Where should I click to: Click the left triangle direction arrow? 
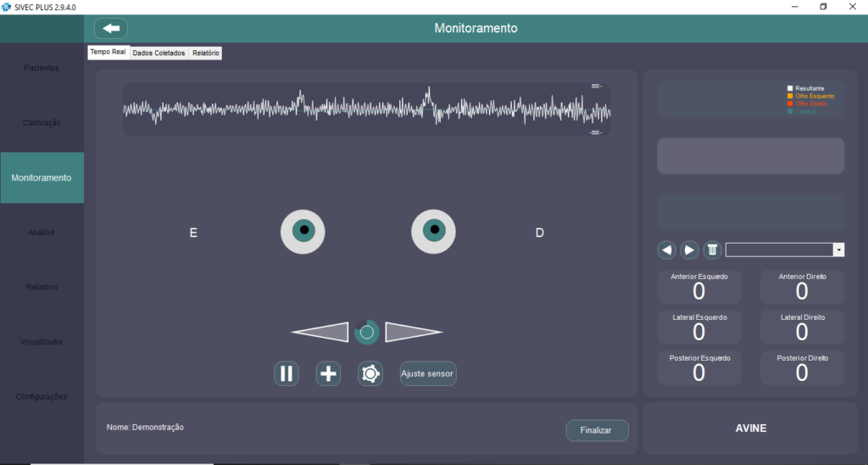click(322, 333)
